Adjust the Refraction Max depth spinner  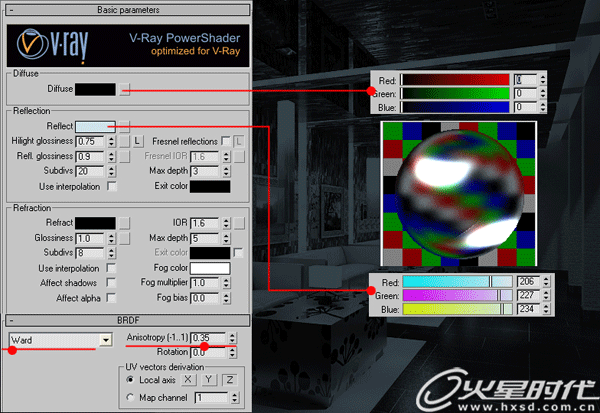pos(226,238)
